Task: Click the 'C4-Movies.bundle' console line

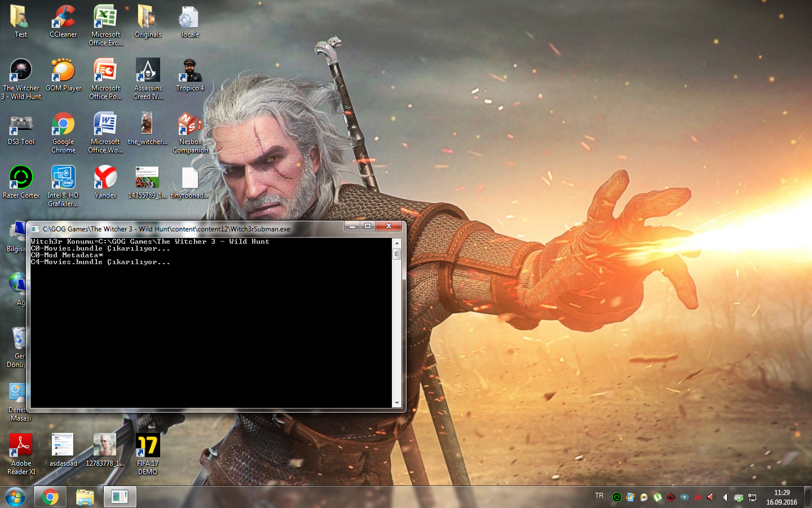Action: 100,262
